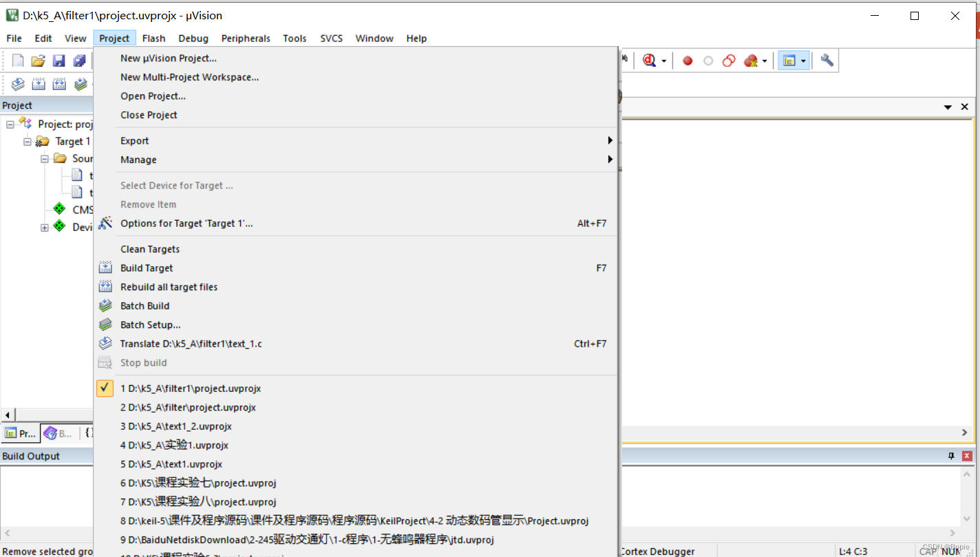Choose New Multi-Project Workspace... entry

click(x=190, y=77)
